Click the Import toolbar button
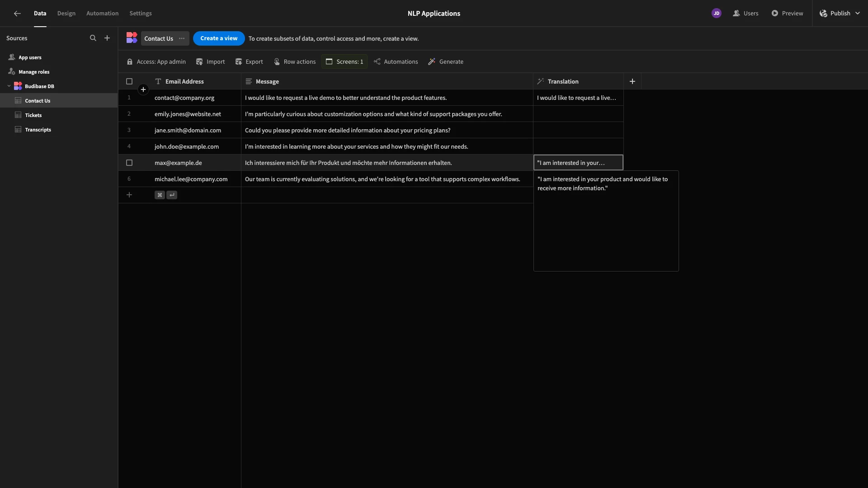The width and height of the screenshot is (868, 488). click(x=210, y=62)
